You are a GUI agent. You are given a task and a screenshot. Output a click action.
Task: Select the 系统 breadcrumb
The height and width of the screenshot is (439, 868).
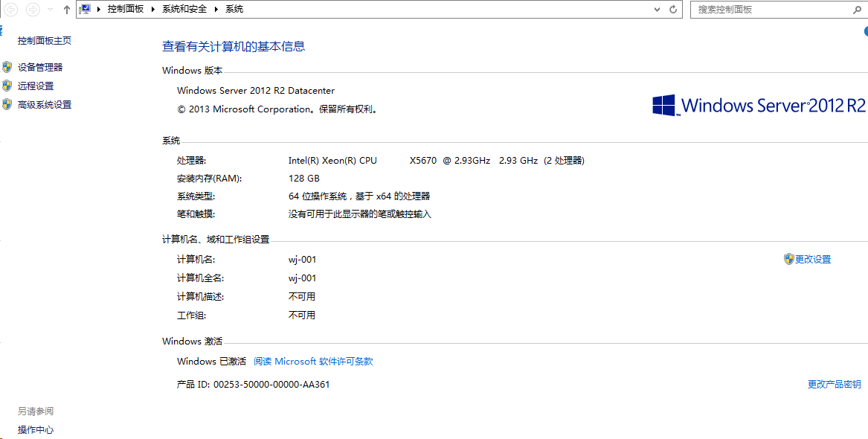coord(234,10)
